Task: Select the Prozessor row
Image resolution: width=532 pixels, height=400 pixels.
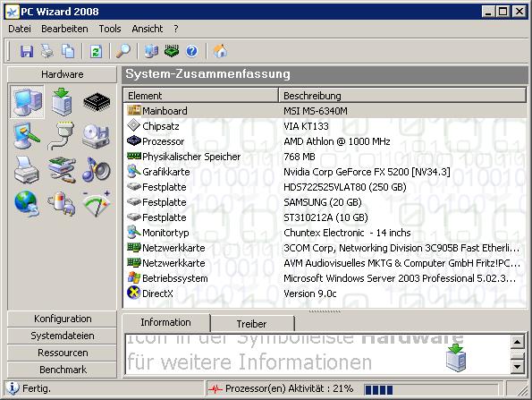Action: [x=325, y=141]
